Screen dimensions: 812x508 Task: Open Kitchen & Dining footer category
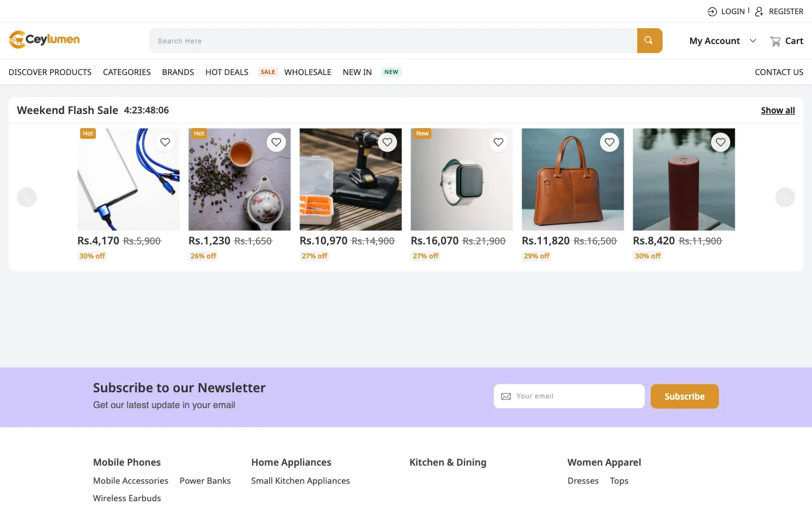tap(448, 462)
